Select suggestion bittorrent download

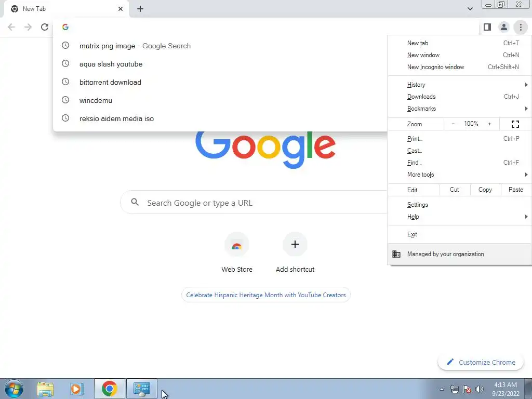(220, 82)
